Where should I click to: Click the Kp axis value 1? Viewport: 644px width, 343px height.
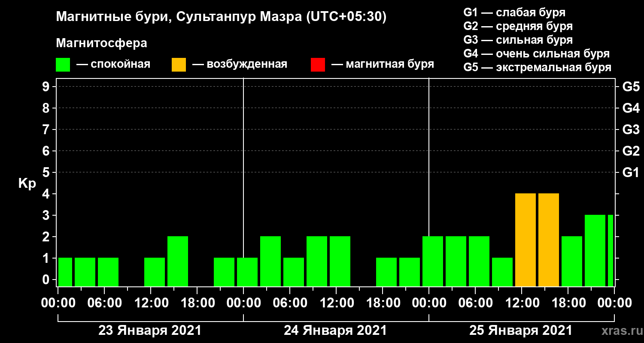tap(47, 259)
